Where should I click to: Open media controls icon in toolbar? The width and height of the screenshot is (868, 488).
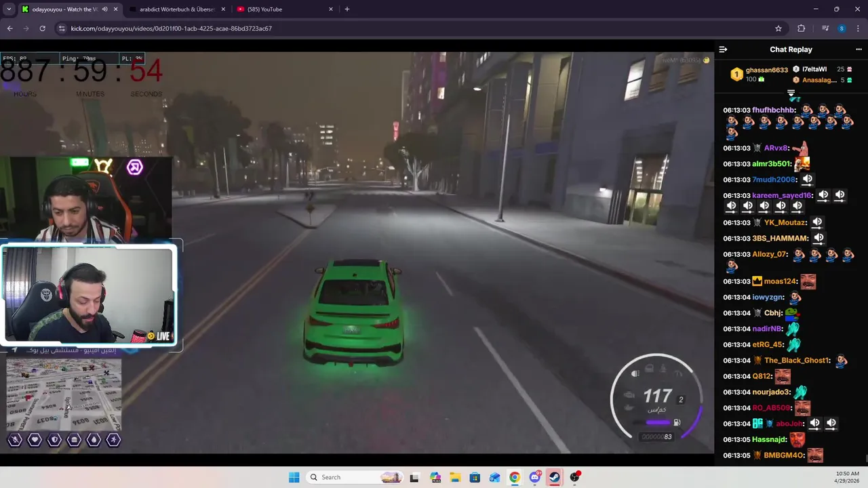[825, 28]
